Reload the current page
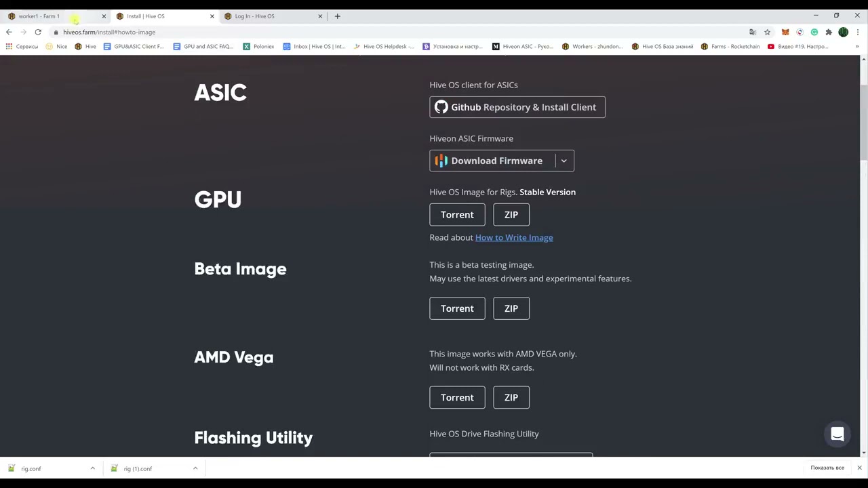The height and width of the screenshot is (488, 868). coord(38,32)
